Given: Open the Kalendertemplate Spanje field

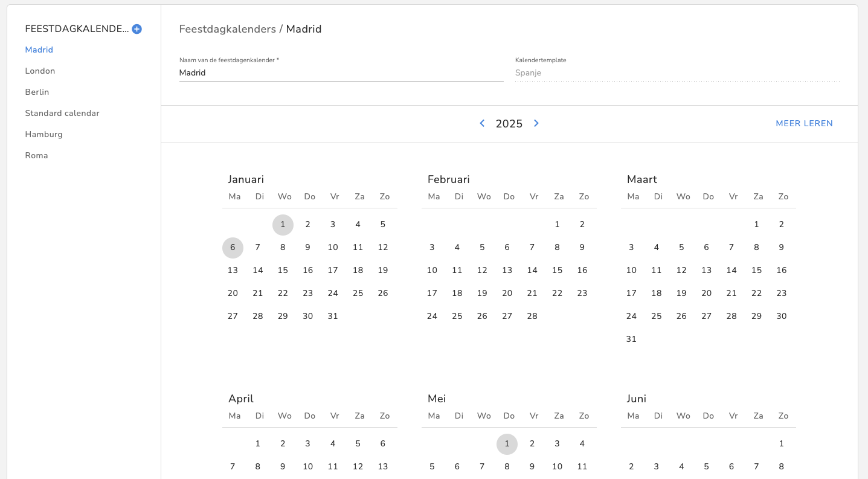Looking at the screenshot, I should coord(677,73).
